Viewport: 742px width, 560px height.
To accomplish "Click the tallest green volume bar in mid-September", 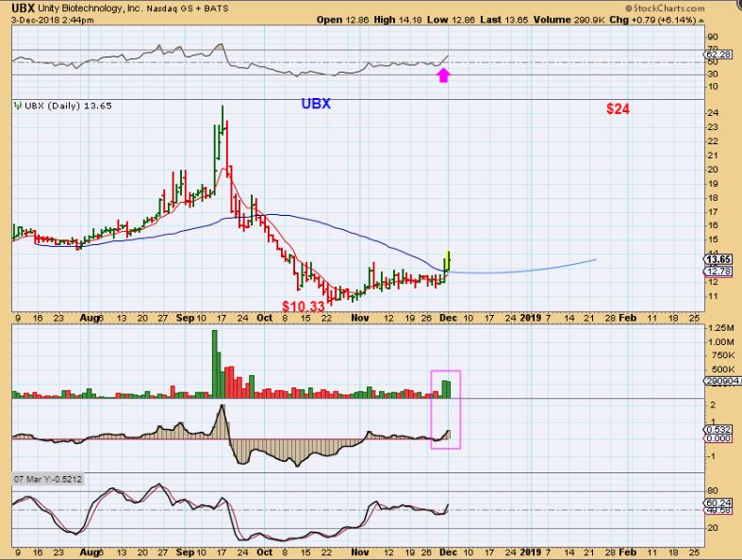I will [x=214, y=364].
